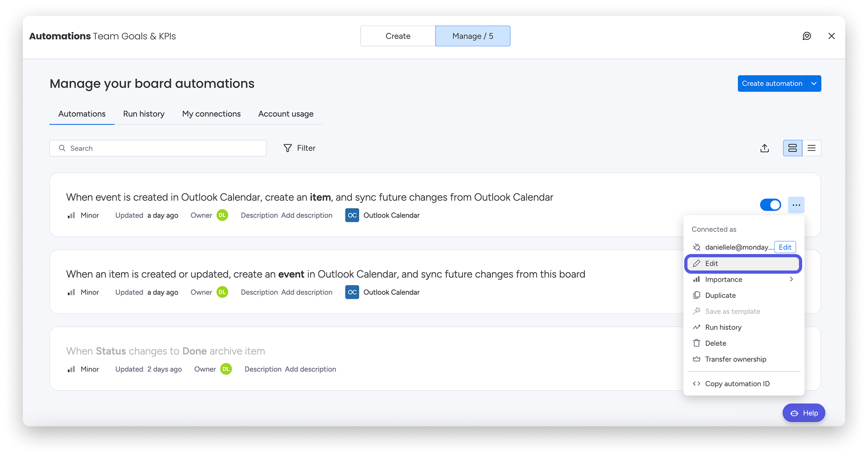868x456 pixels.
Task: Go to the Account usage tab
Action: 286,114
